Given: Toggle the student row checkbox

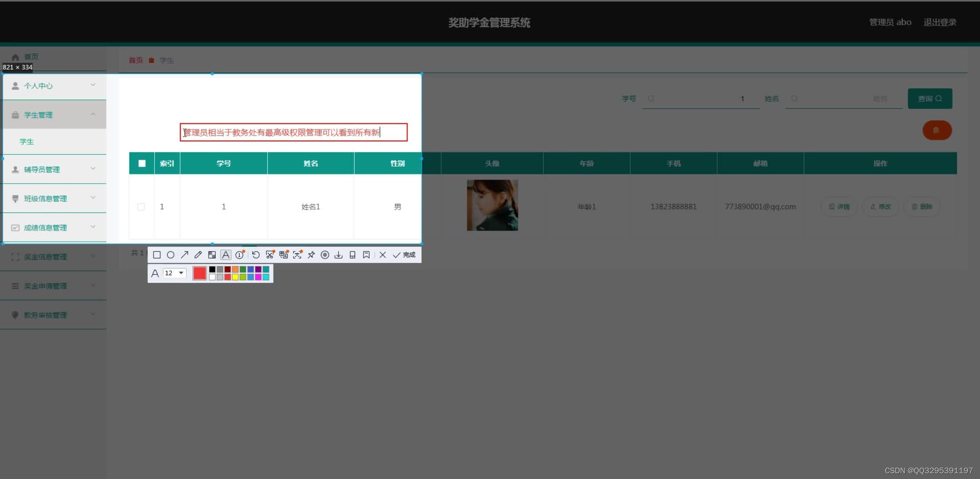Looking at the screenshot, I should 141,206.
